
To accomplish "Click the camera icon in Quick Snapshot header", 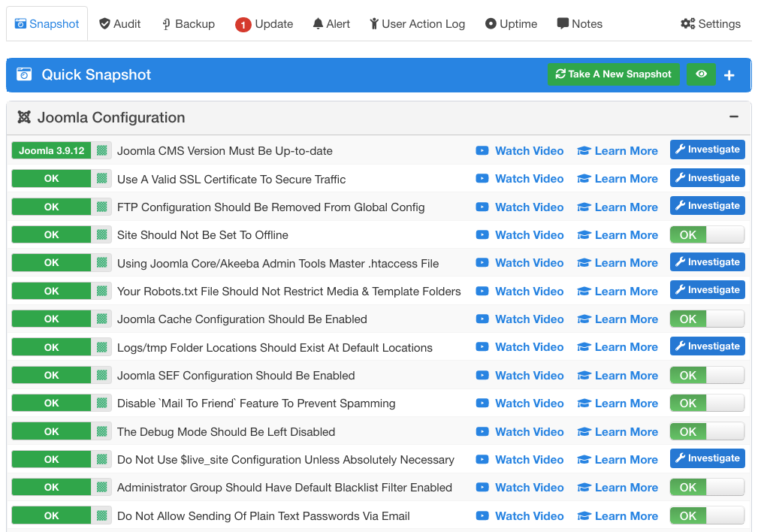I will click(24, 74).
